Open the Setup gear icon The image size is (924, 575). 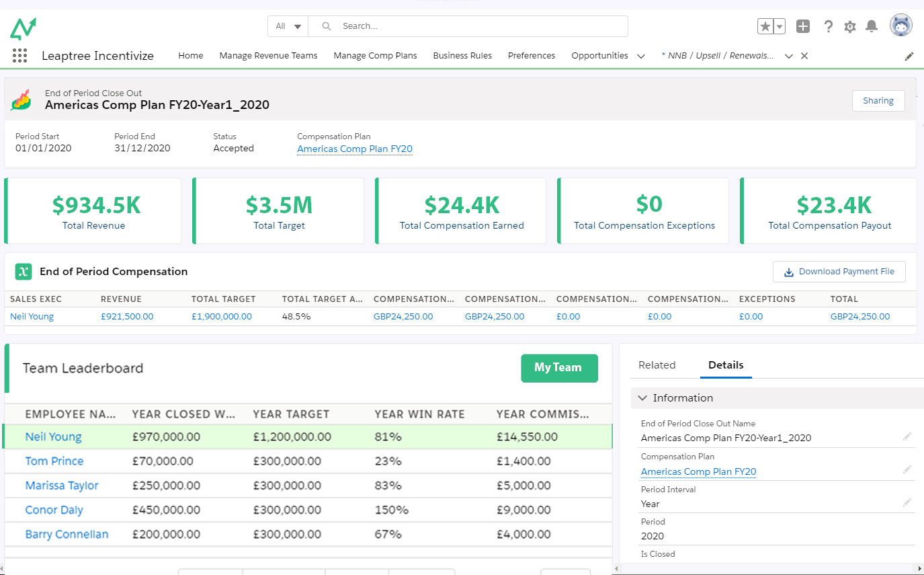click(x=850, y=27)
